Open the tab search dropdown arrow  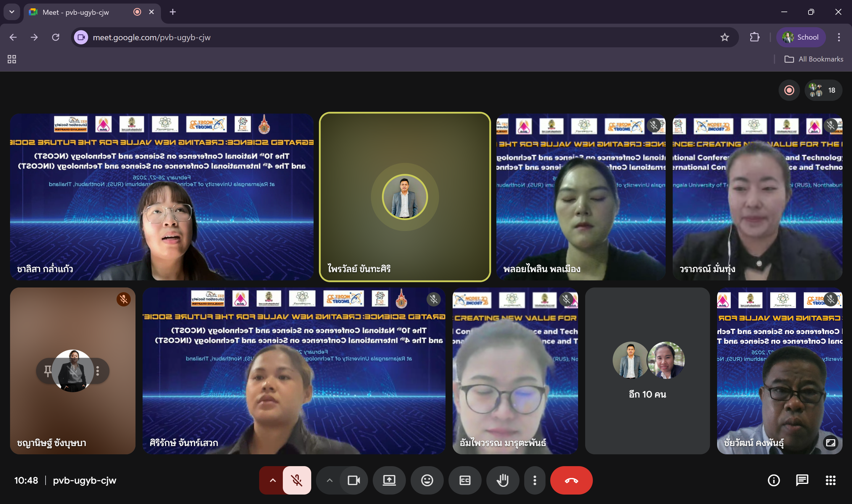(12, 12)
